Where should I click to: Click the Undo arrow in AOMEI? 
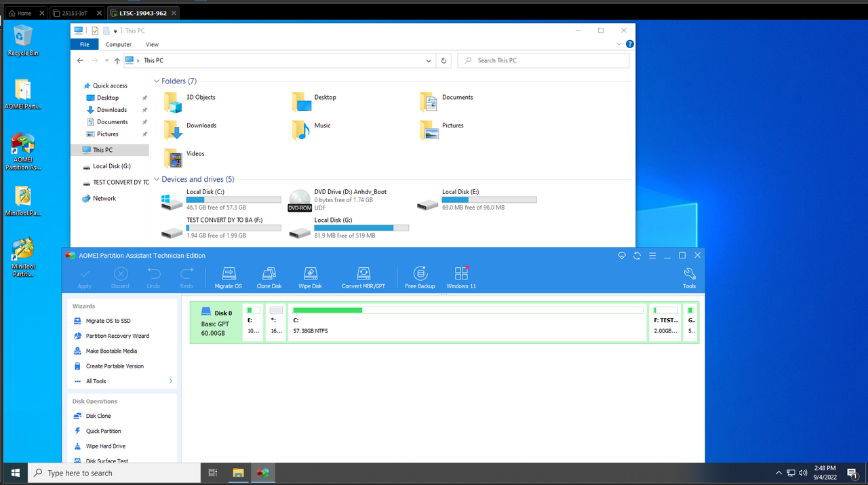coord(154,277)
